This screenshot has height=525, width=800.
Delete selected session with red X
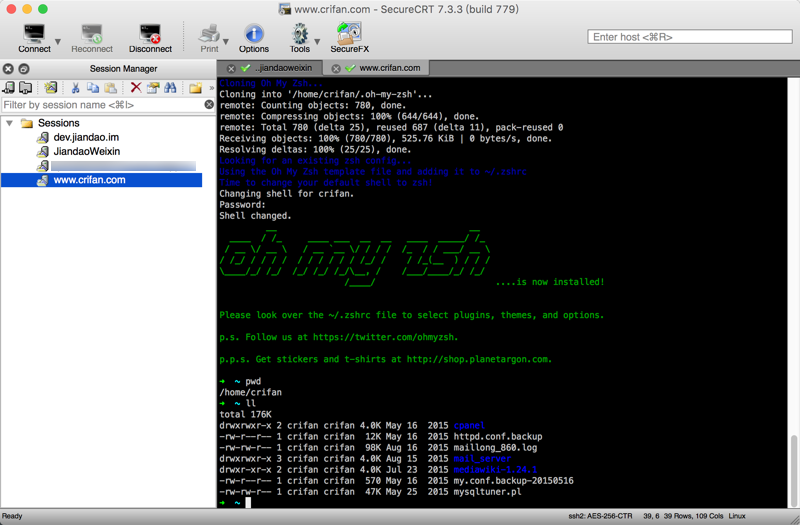136,88
